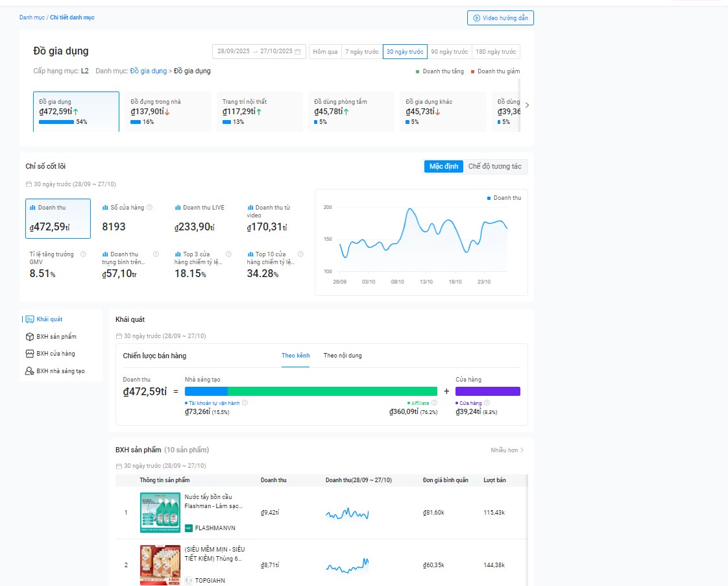Click the BXH nhà sáng tạo person icon
This screenshot has height=586, width=728.
29,371
